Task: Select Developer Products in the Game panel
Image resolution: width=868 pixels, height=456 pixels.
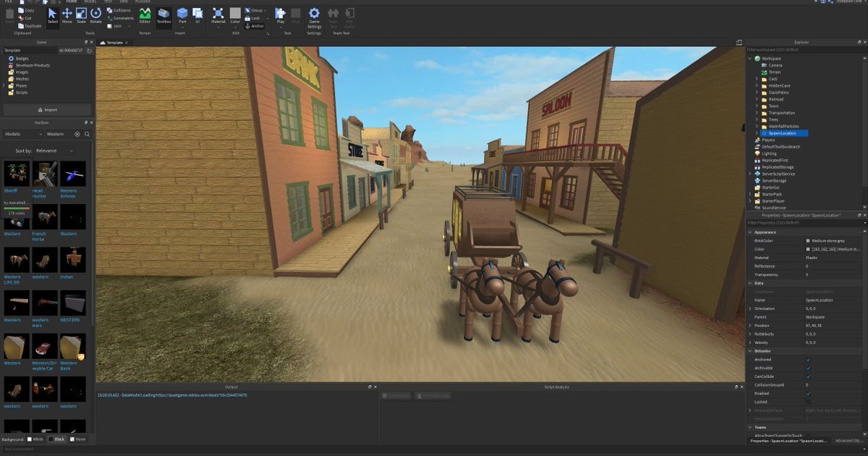Action: tap(29, 65)
